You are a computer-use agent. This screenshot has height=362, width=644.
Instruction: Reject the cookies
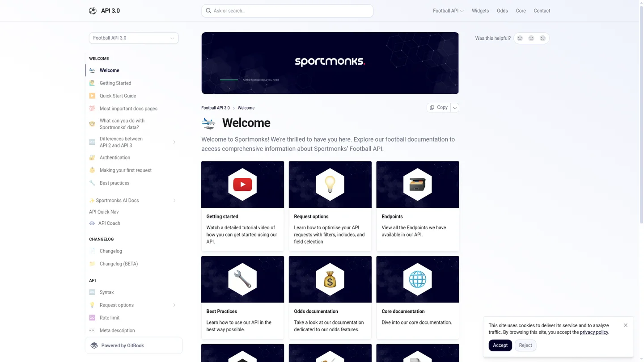coord(525,345)
